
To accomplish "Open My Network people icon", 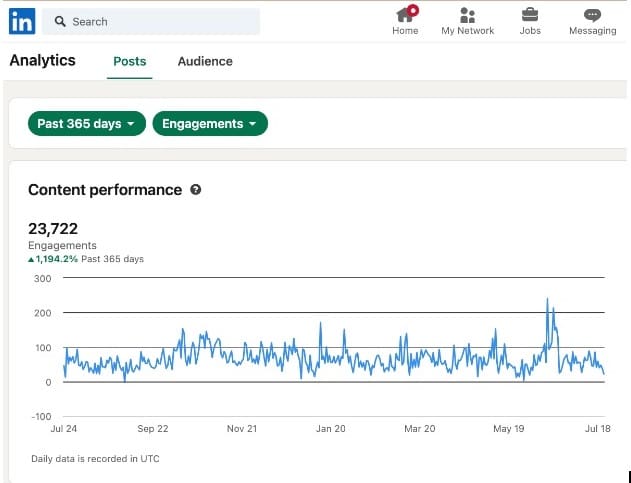I will click(x=467, y=15).
